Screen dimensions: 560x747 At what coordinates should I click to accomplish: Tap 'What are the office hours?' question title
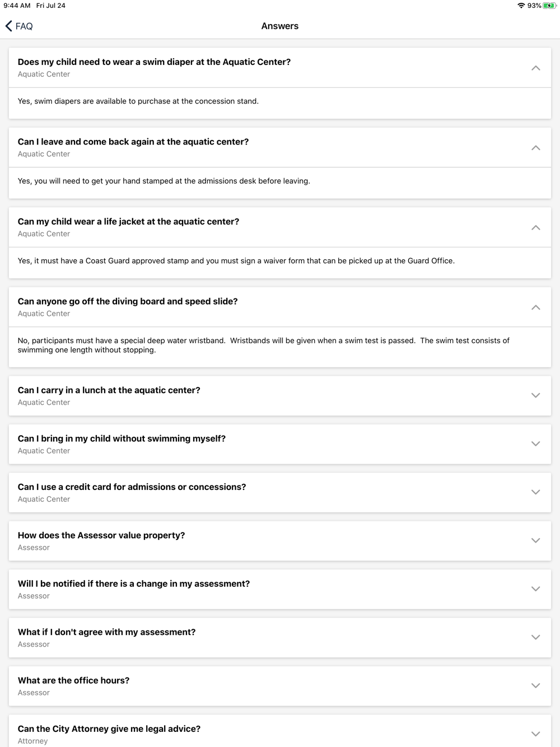coord(73,680)
